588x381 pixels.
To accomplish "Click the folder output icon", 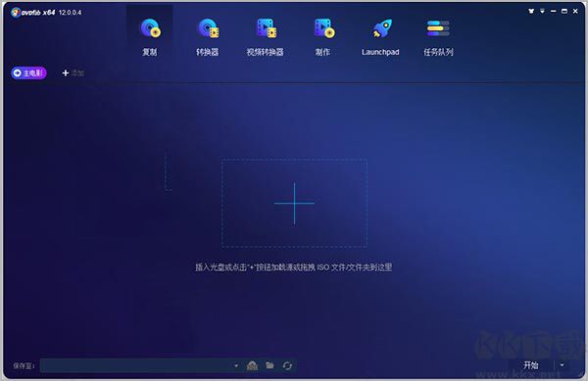I will tap(269, 365).
